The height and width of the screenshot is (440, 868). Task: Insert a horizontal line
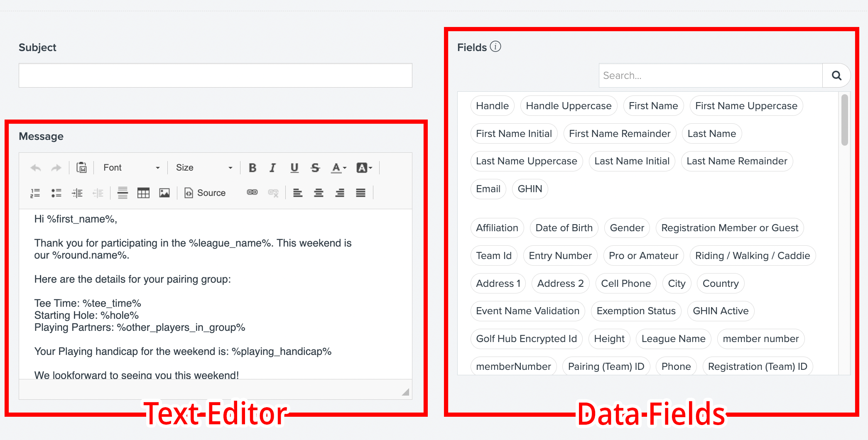[x=123, y=193]
